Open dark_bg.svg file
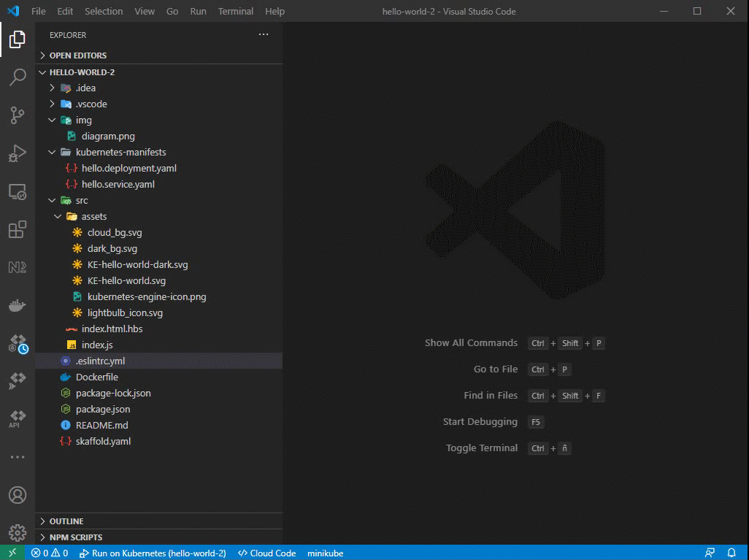 coord(158,248)
